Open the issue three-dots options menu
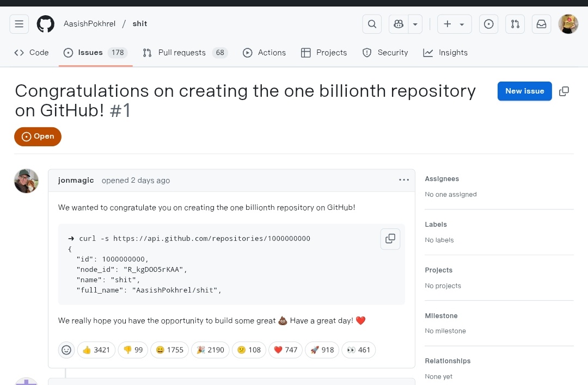This screenshot has height=385, width=588. point(404,180)
